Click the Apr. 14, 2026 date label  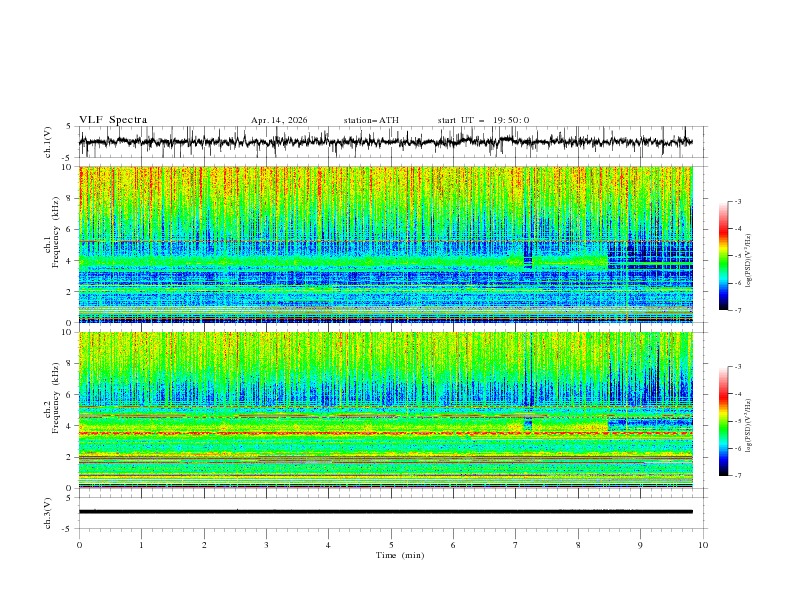279,120
